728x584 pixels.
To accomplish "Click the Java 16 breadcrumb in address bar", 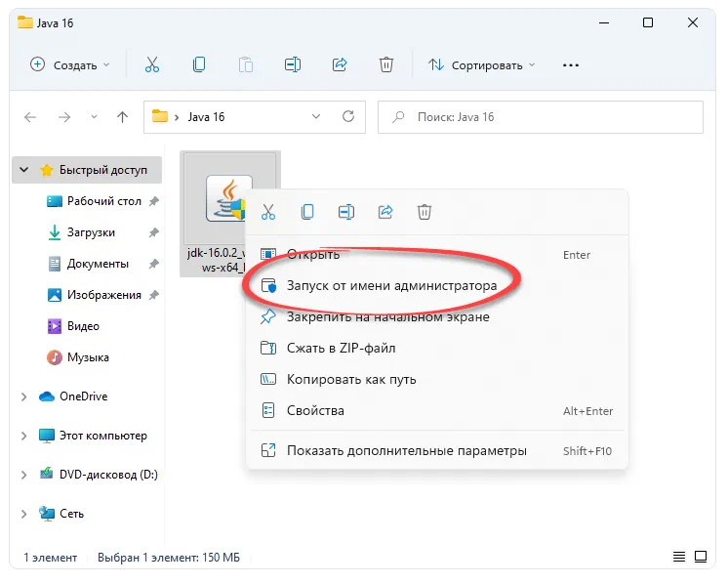I will 206,117.
